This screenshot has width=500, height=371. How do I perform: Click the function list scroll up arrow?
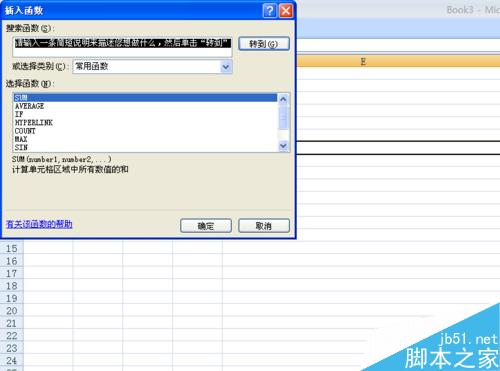[283, 99]
